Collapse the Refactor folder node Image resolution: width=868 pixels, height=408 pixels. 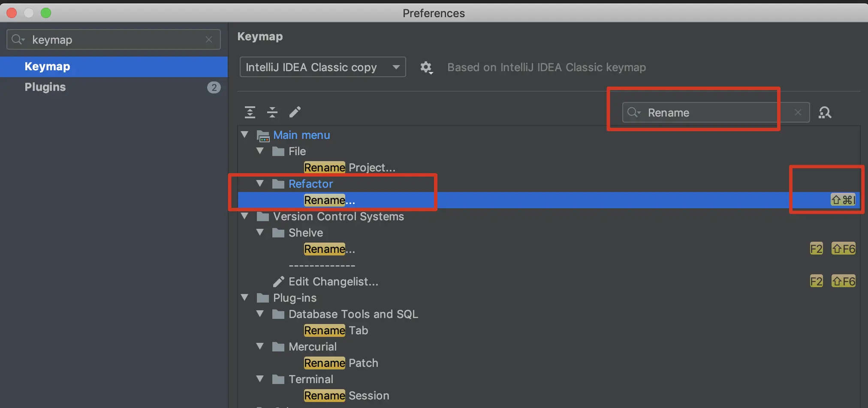[x=260, y=184]
